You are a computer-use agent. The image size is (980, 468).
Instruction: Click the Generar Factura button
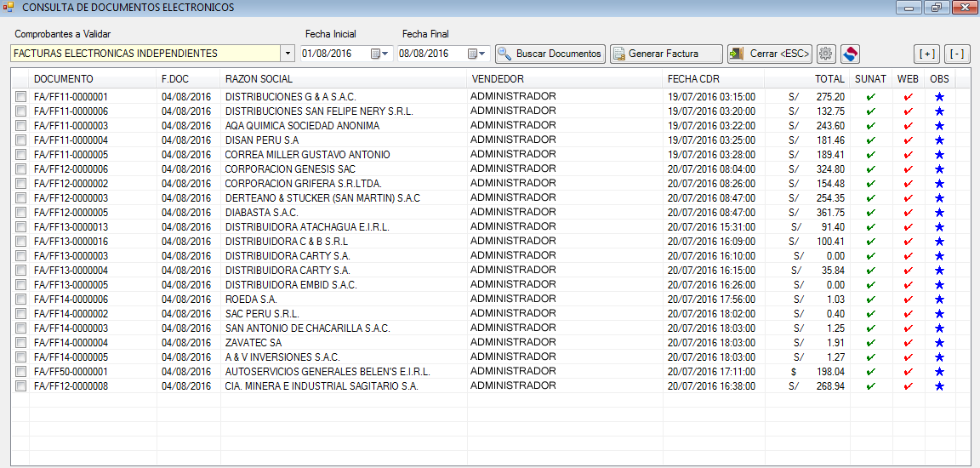click(666, 54)
